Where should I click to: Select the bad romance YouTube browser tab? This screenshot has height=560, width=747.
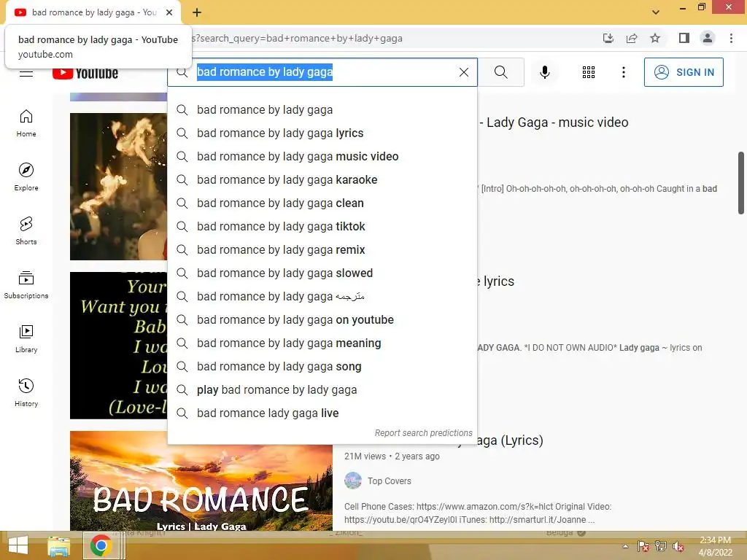(x=93, y=12)
